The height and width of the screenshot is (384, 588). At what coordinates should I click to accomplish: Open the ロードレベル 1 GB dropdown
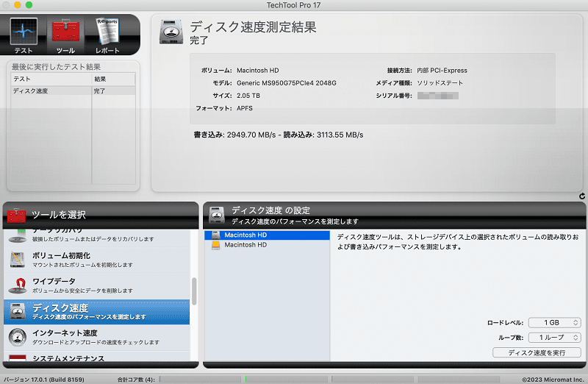click(555, 322)
